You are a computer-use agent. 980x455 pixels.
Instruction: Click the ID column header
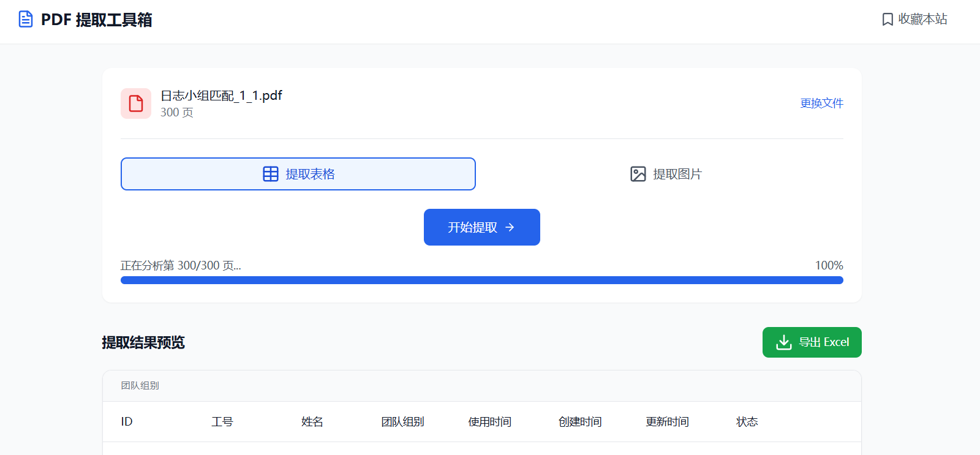click(x=127, y=422)
